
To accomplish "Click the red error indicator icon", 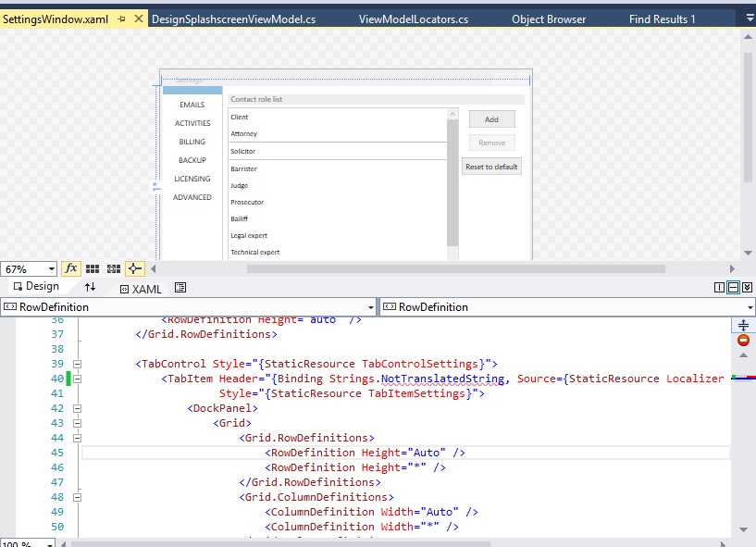I will coord(743,341).
